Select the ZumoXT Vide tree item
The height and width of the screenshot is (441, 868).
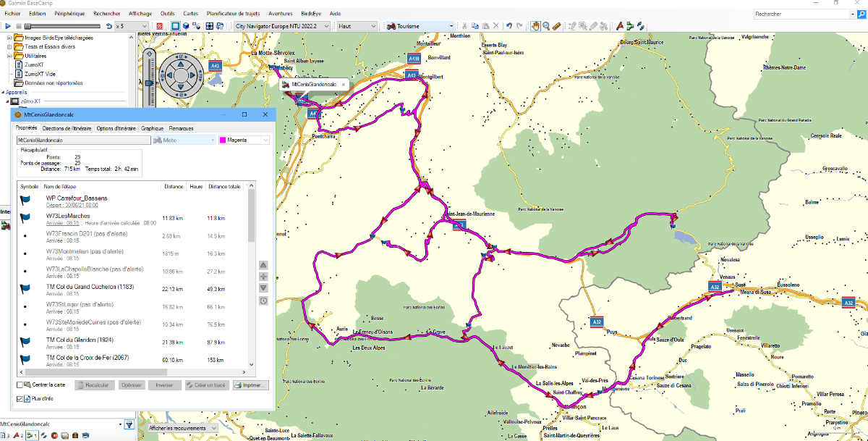[40, 74]
